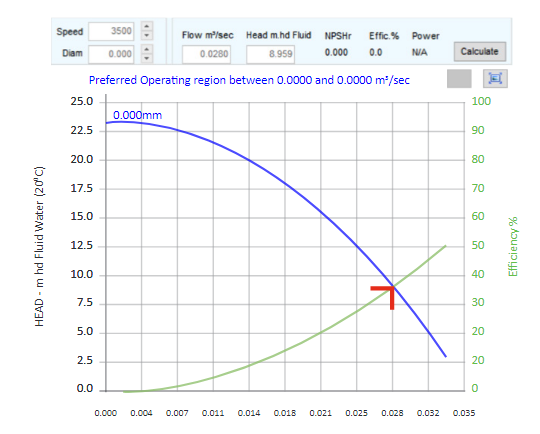Increase Diam with the up stepper arrow
The width and height of the screenshot is (540, 434).
click(x=147, y=49)
